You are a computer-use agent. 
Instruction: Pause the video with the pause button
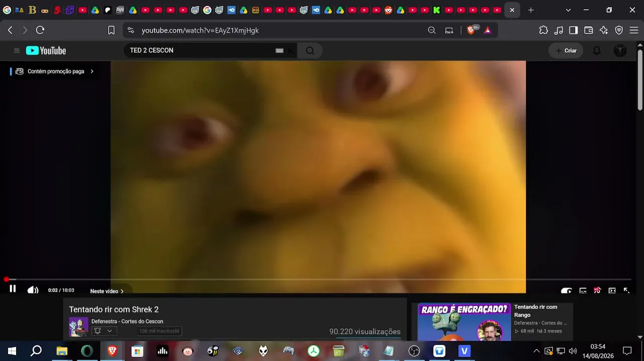tap(13, 289)
